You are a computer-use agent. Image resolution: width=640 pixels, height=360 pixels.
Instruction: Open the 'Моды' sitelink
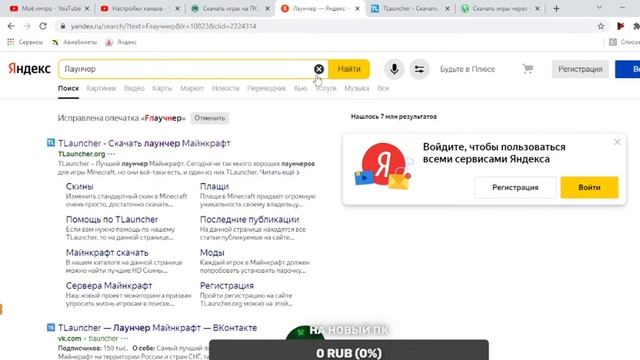coord(212,253)
